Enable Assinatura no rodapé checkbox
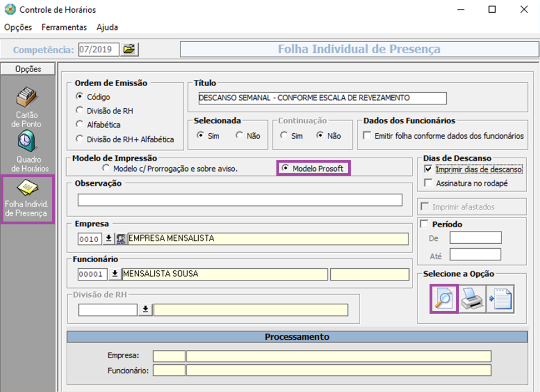The width and height of the screenshot is (540, 392). [428, 183]
